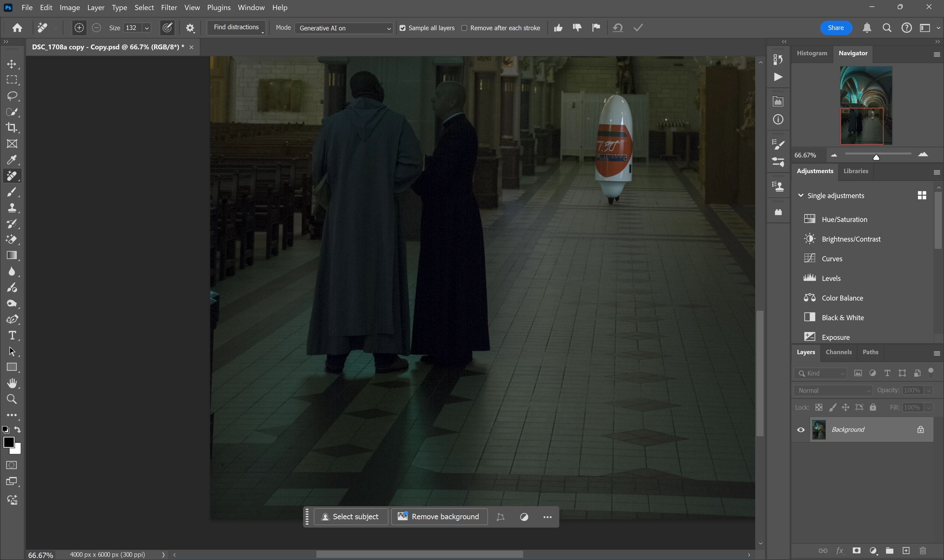Choose the Horizontal Type tool
Screen dimensions: 944x560
[x=12, y=336]
